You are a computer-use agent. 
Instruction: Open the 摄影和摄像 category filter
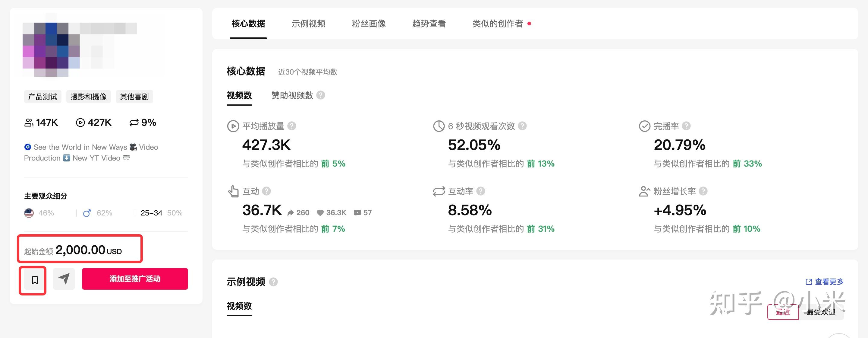pos(88,97)
